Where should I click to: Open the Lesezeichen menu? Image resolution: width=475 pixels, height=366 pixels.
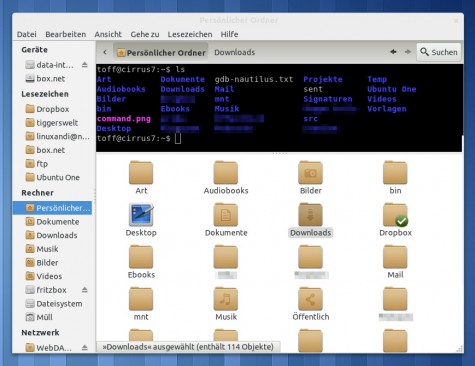(x=190, y=34)
